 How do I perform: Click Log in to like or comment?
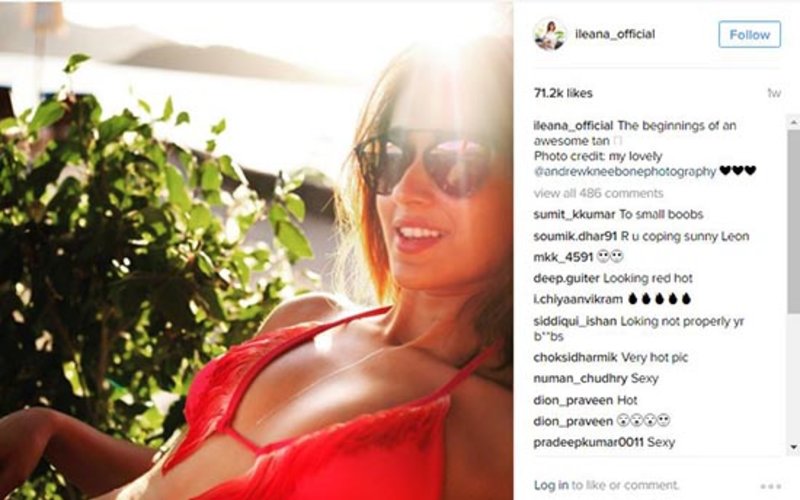pos(551,485)
